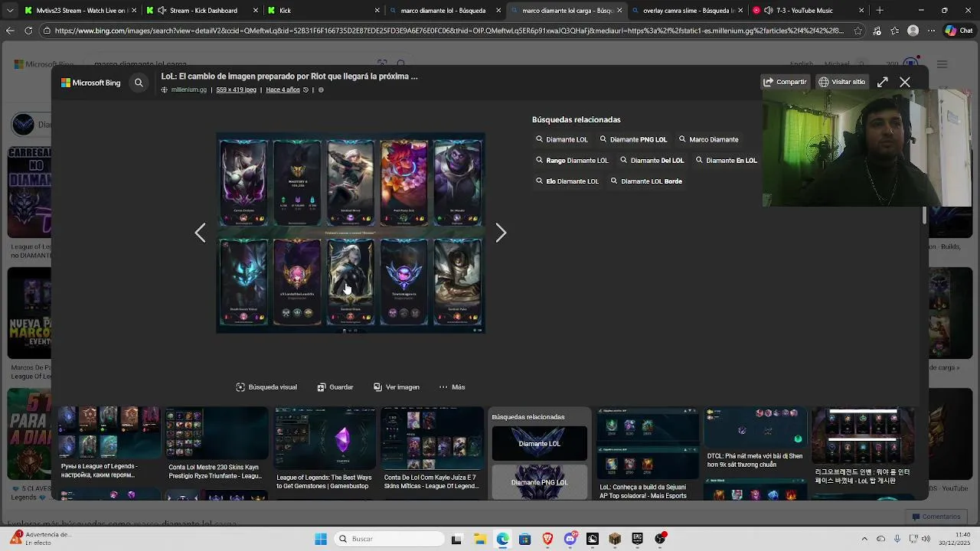The width and height of the screenshot is (980, 551).
Task: Select the Diamante En LOL related search
Action: point(726,161)
